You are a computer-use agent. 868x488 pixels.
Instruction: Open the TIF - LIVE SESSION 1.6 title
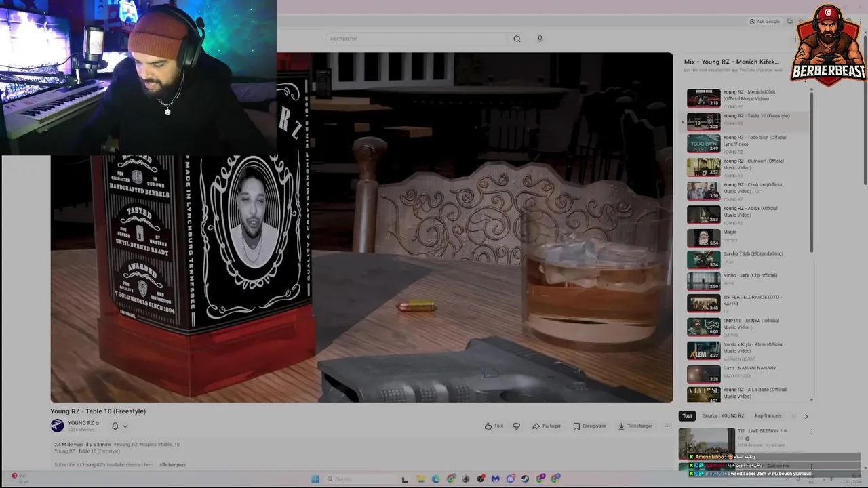pos(762,431)
